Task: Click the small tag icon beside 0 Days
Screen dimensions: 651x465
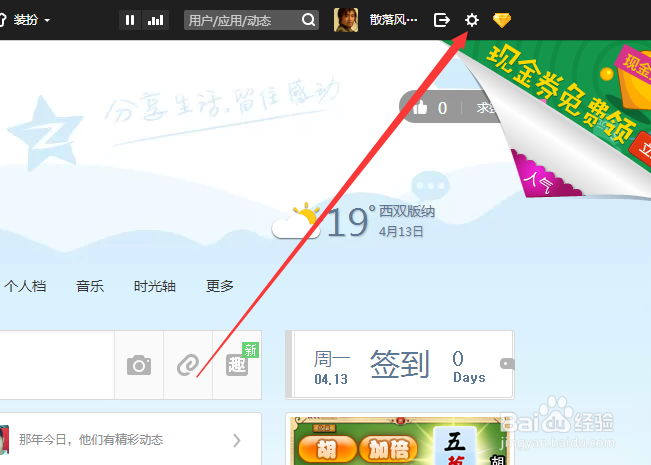Action: 507,364
